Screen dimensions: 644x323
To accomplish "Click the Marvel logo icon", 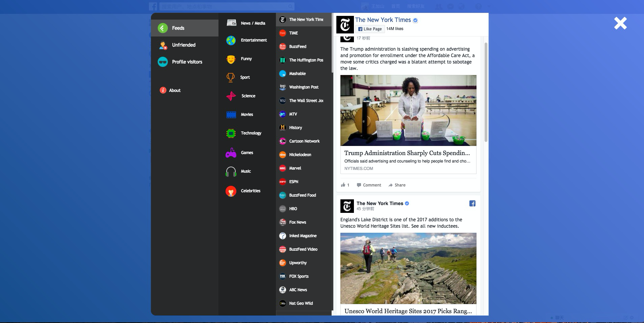I will (x=283, y=168).
